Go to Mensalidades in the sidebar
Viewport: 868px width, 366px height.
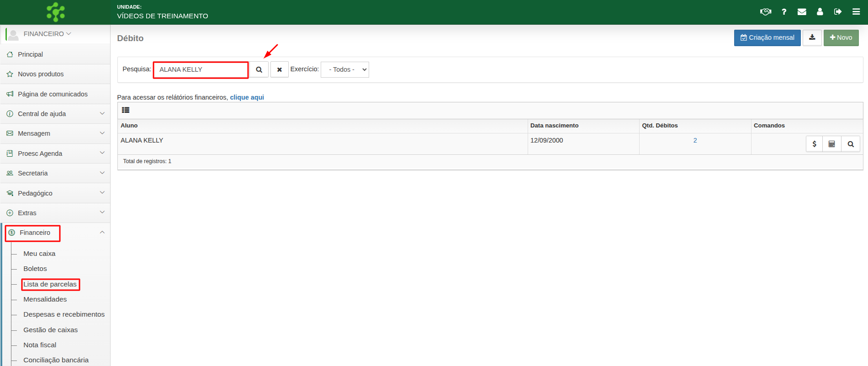[x=45, y=299]
